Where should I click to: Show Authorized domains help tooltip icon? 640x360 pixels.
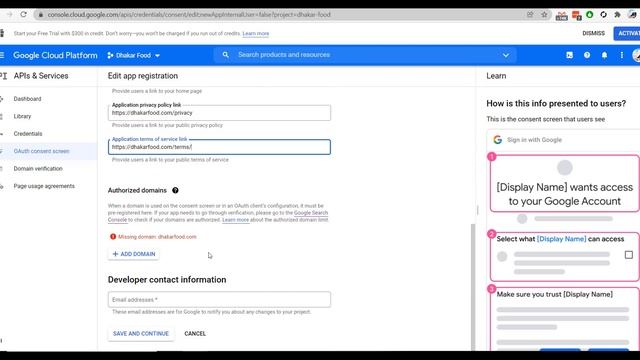[x=175, y=190]
